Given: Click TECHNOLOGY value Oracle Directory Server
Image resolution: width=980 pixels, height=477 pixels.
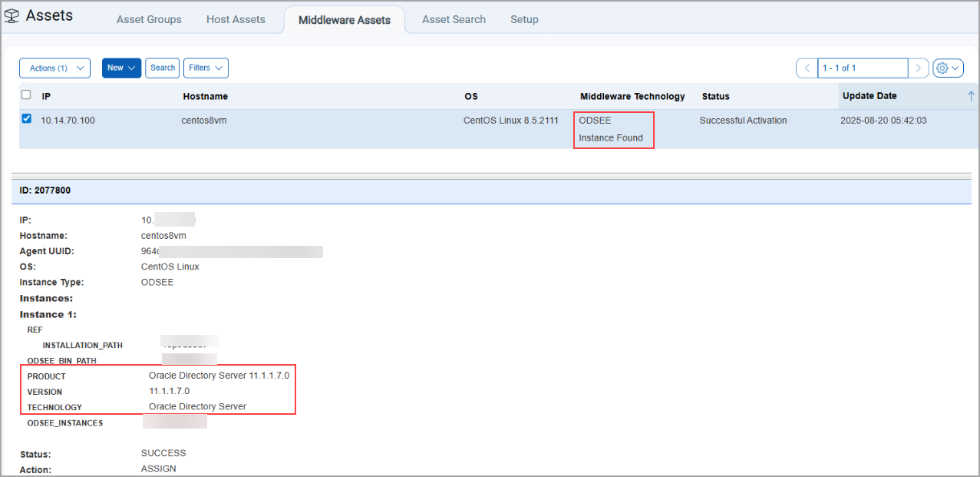Looking at the screenshot, I should coord(197,406).
